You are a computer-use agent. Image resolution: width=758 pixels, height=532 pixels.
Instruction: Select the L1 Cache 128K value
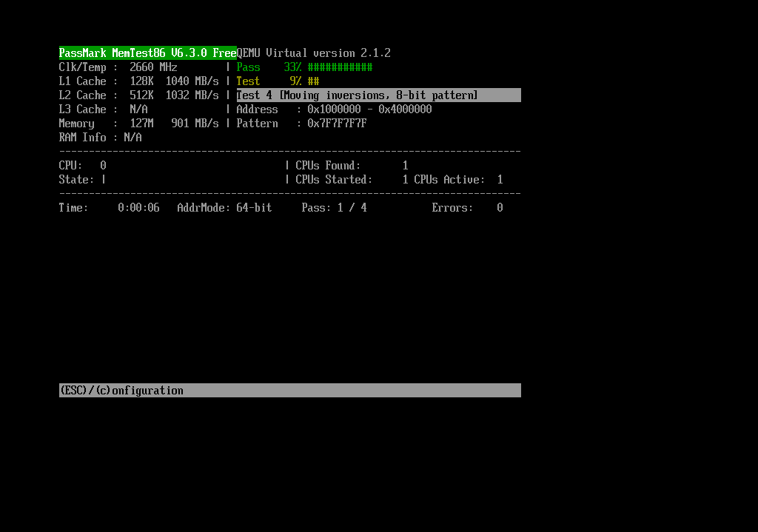click(141, 81)
